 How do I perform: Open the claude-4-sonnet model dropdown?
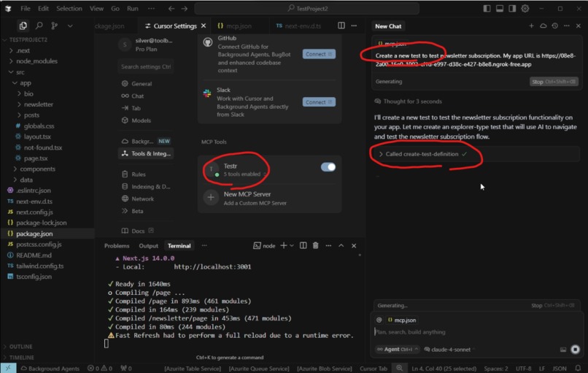pyautogui.click(x=449, y=350)
